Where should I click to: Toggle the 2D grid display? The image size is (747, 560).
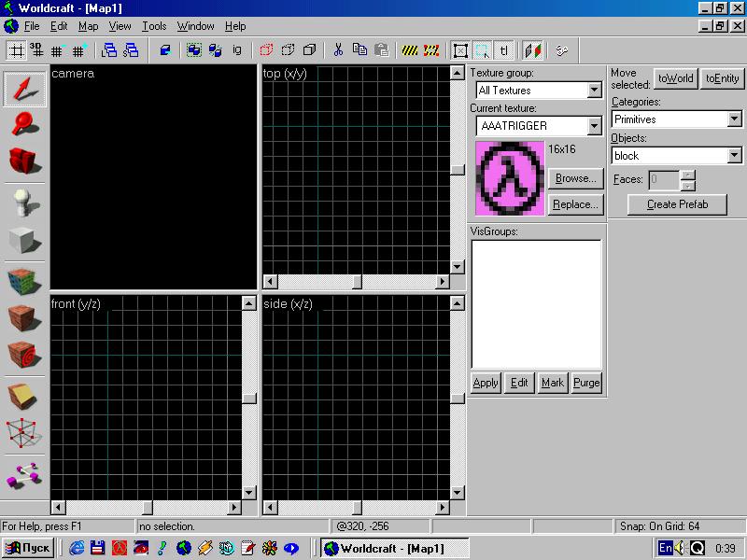pyautogui.click(x=16, y=50)
